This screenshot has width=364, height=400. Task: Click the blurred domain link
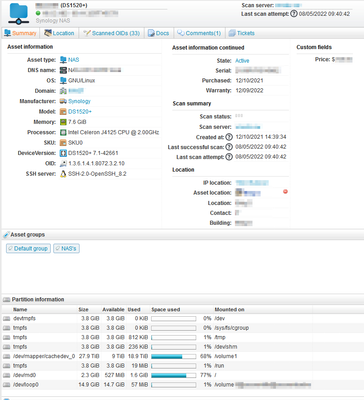click(76, 91)
